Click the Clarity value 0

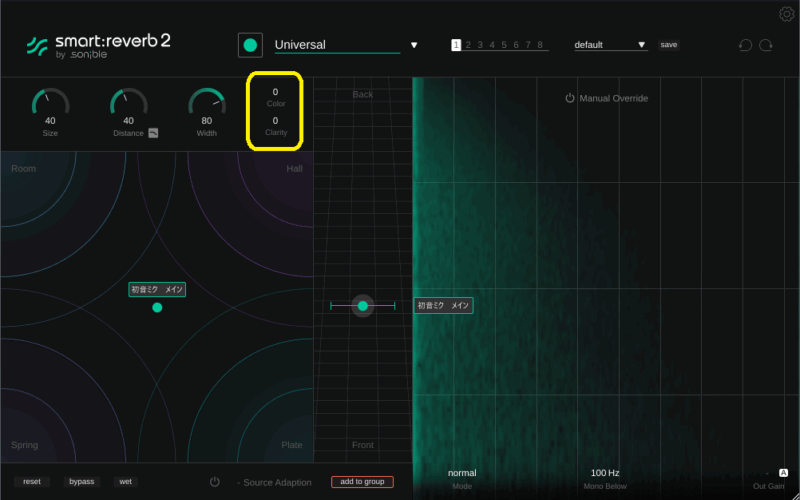[x=276, y=121]
